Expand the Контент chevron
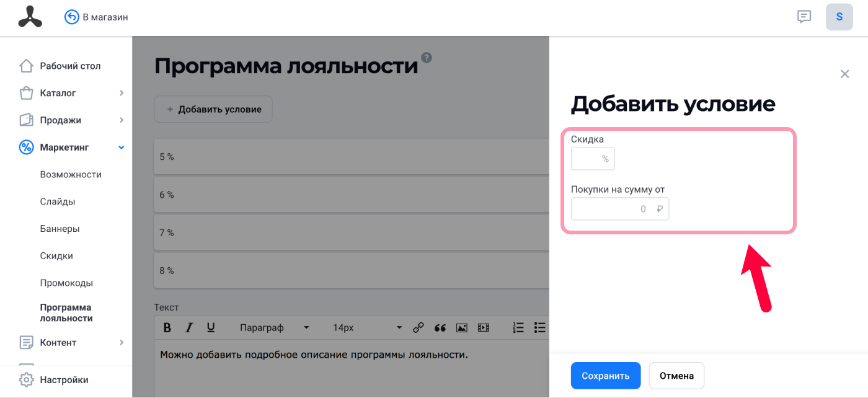Screen dimensions: 868x398 click(x=122, y=342)
